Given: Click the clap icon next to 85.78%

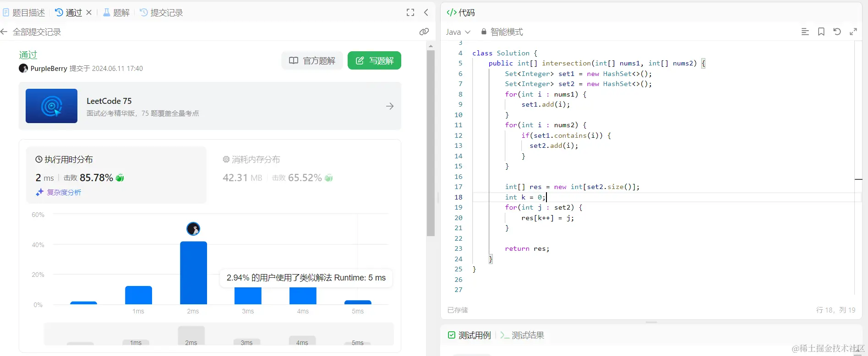Looking at the screenshot, I should 120,178.
